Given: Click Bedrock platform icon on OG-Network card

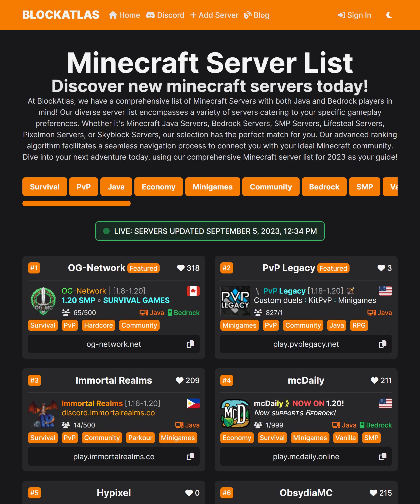Looking at the screenshot, I should click(170, 312).
